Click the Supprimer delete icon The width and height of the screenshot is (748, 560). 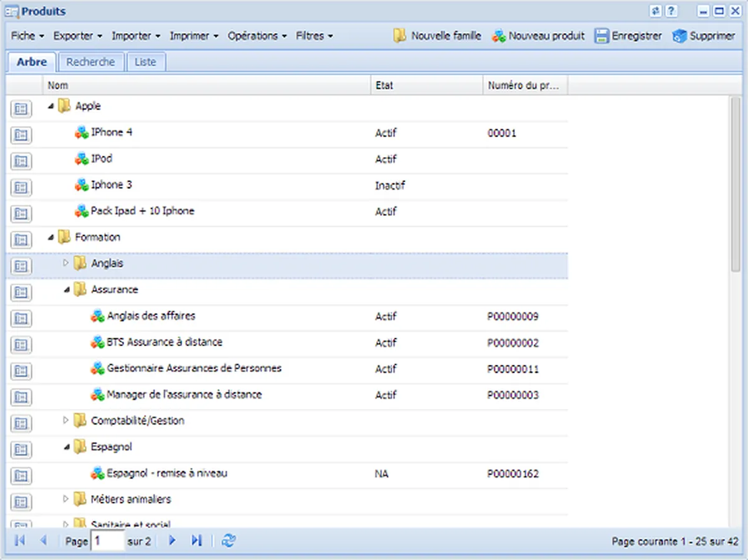point(679,36)
